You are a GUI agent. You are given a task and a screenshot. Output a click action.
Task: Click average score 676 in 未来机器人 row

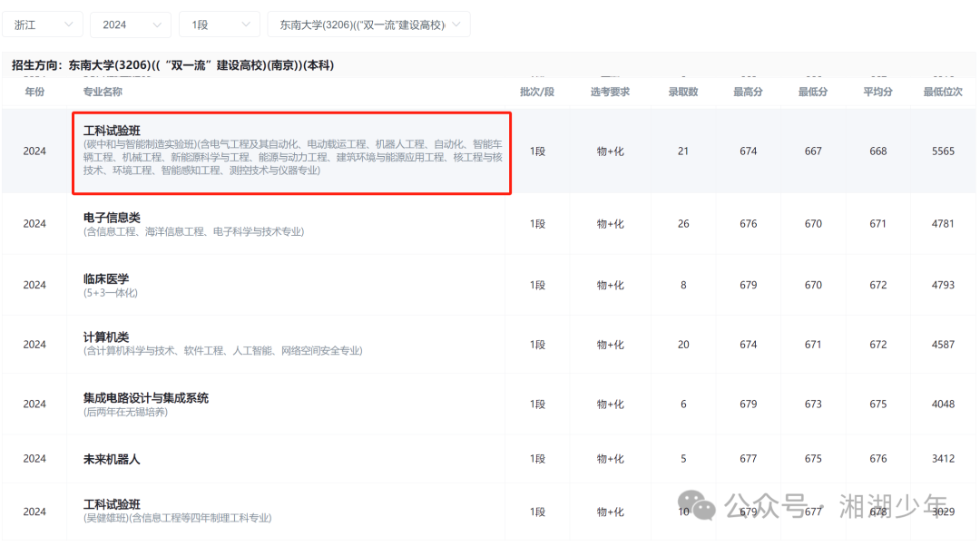tap(878, 459)
